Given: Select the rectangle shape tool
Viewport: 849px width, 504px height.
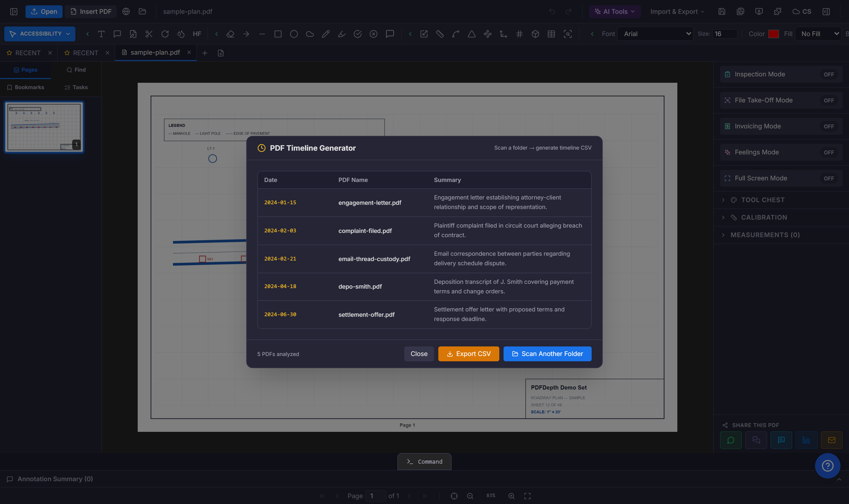Looking at the screenshot, I should point(278,34).
